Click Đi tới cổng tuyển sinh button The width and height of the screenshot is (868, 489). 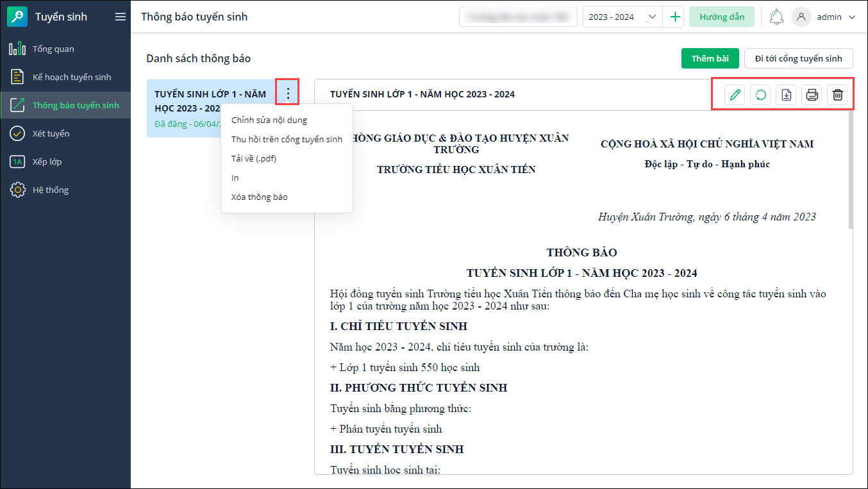click(x=798, y=58)
